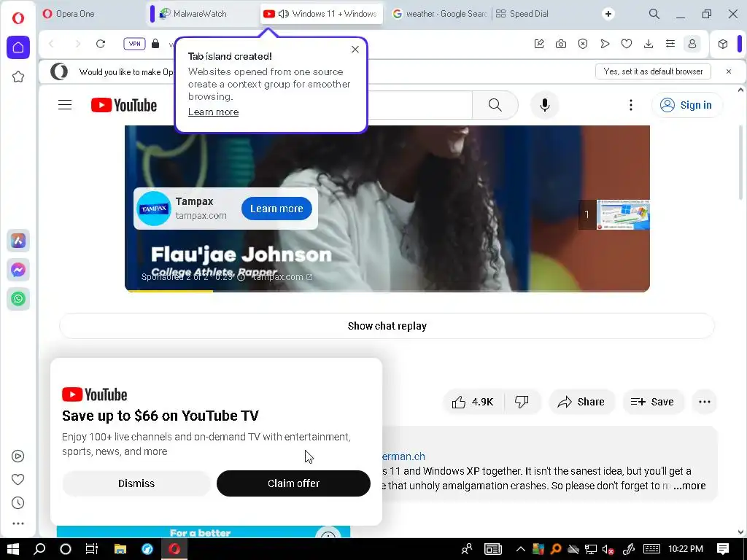Screen dimensions: 747x560
Task: Save the video to a playlist
Action: click(x=652, y=402)
